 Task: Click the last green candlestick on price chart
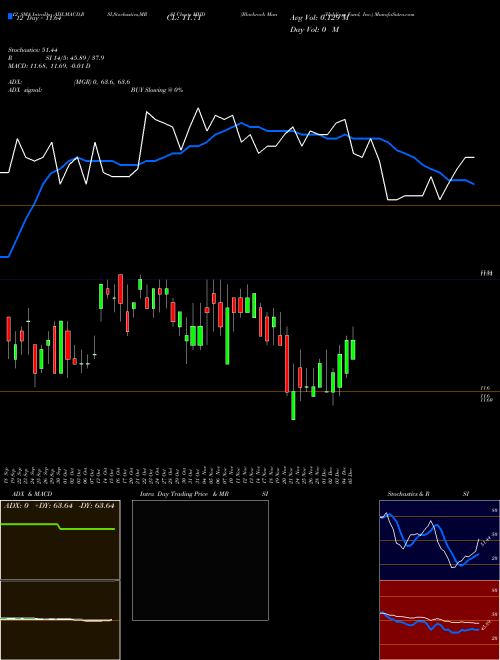pos(353,349)
